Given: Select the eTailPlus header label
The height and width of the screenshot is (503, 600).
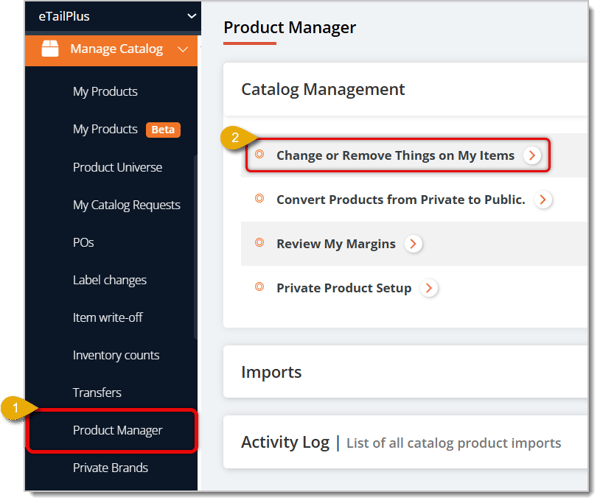Looking at the screenshot, I should 64,16.
